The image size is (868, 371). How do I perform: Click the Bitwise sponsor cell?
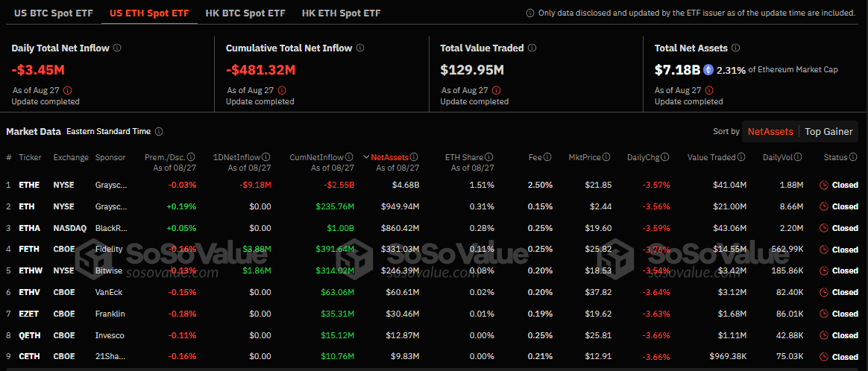(109, 271)
